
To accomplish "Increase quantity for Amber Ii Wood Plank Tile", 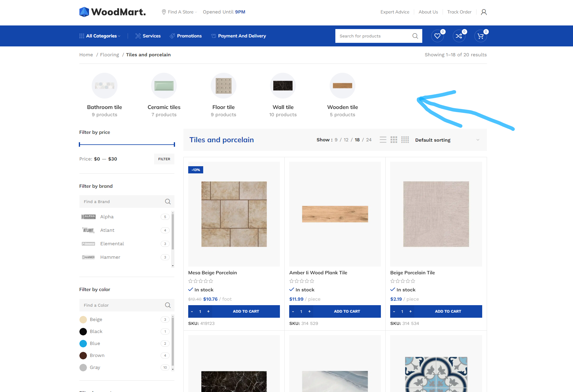I will (x=309, y=311).
